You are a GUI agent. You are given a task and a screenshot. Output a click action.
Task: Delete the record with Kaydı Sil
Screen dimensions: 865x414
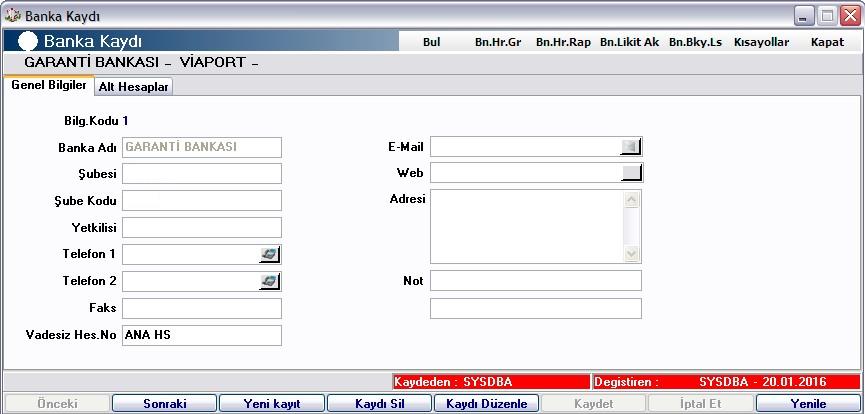click(380, 403)
